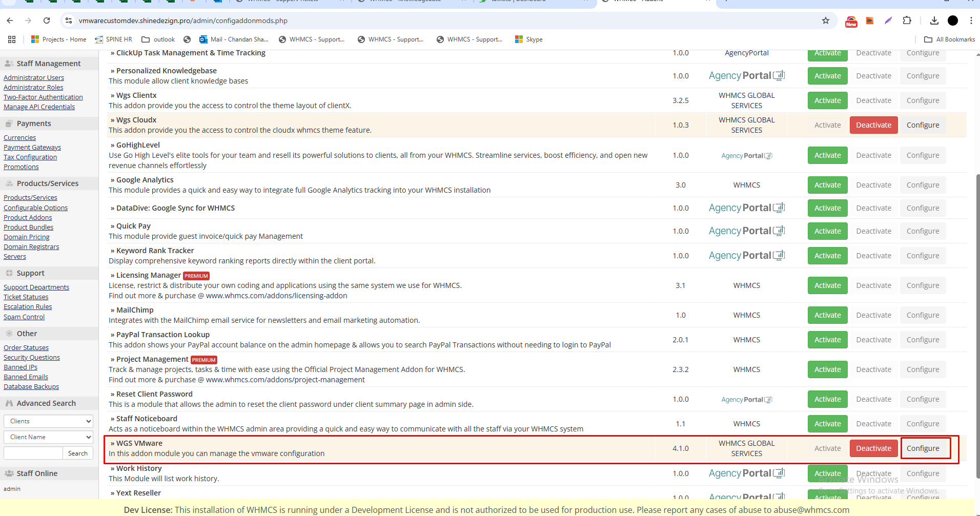This screenshot has width=980, height=516.
Task: Open the apps grid icon in bookmarks bar
Action: pos(12,39)
